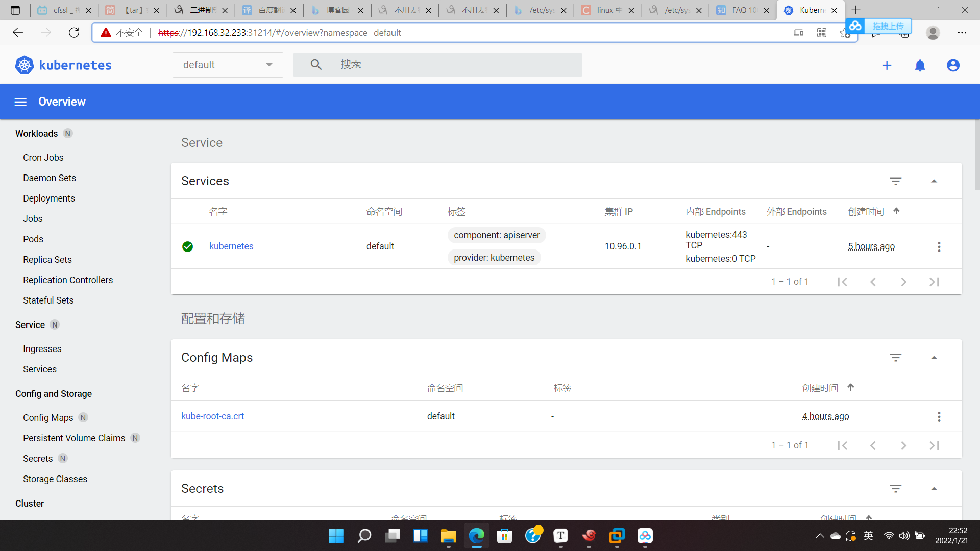Click the 'provider: kubernetes' label chip
Viewport: 980px width, 551px height.
point(494,258)
